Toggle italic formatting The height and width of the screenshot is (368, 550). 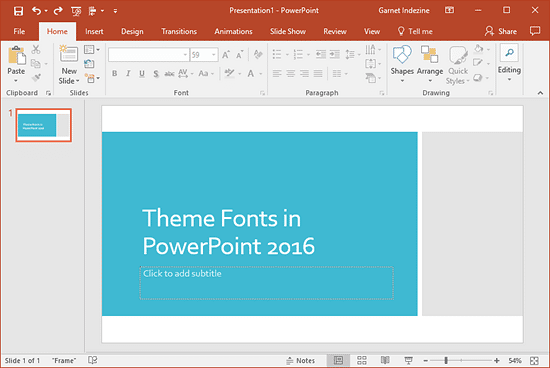[x=128, y=74]
